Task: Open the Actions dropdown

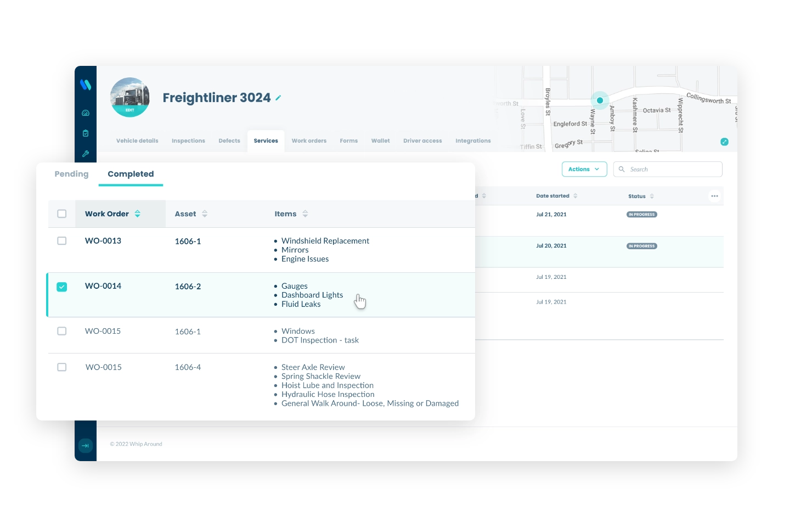Action: pyautogui.click(x=584, y=169)
